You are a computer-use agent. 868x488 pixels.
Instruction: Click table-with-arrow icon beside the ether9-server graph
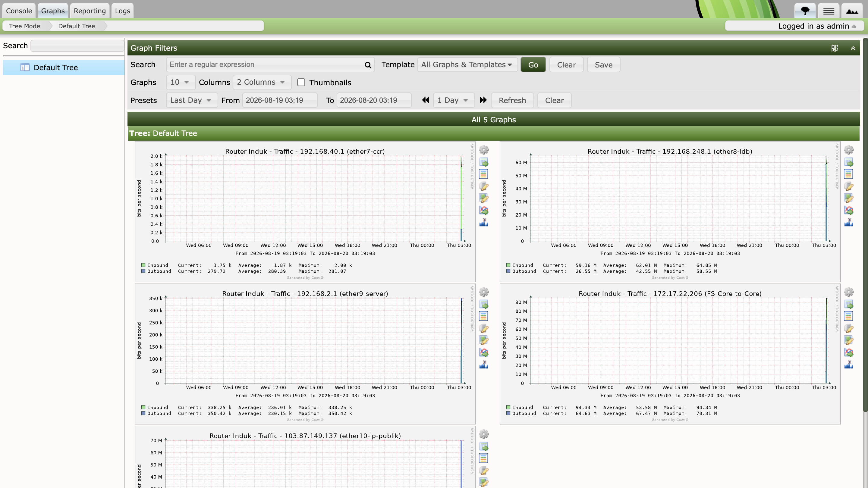pos(483,304)
